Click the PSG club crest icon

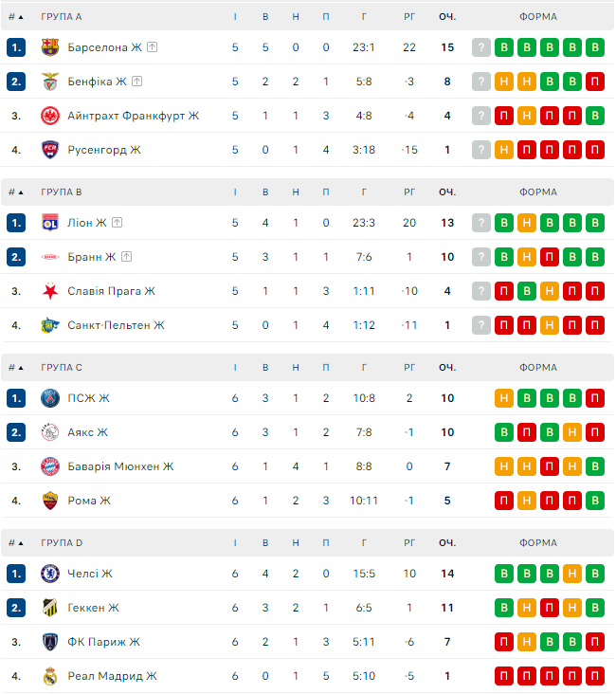[x=50, y=398]
